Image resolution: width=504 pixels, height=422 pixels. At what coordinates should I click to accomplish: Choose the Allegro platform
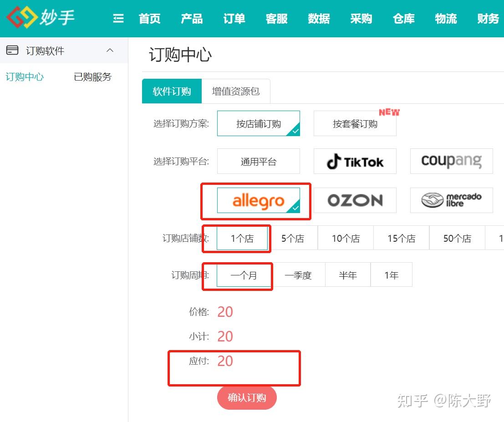(x=259, y=200)
